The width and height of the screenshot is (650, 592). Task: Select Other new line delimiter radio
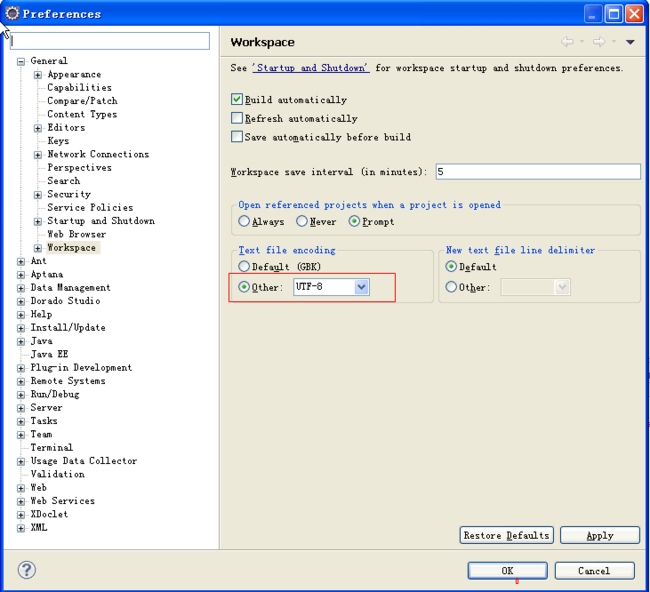451,287
